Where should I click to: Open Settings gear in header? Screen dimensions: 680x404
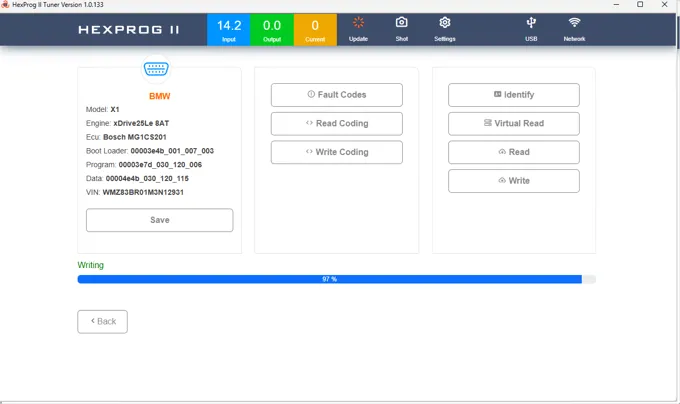(x=445, y=29)
